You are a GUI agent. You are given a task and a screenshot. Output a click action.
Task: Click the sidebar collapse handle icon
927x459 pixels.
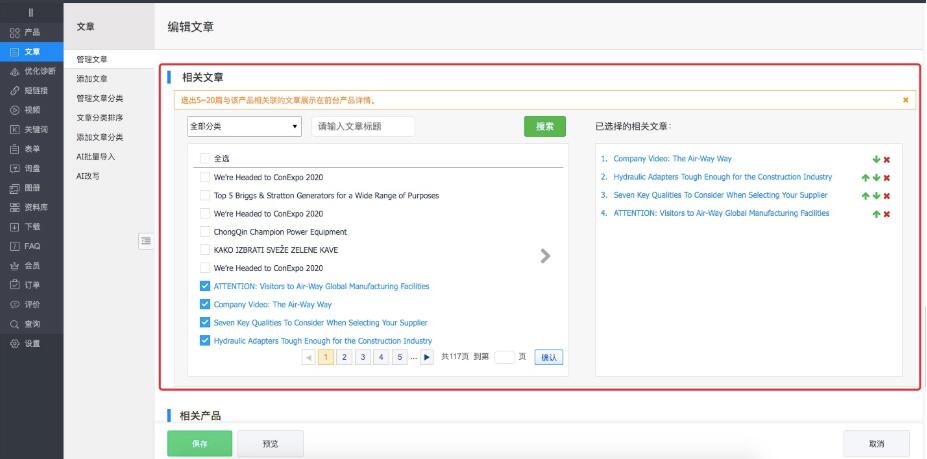click(x=145, y=240)
